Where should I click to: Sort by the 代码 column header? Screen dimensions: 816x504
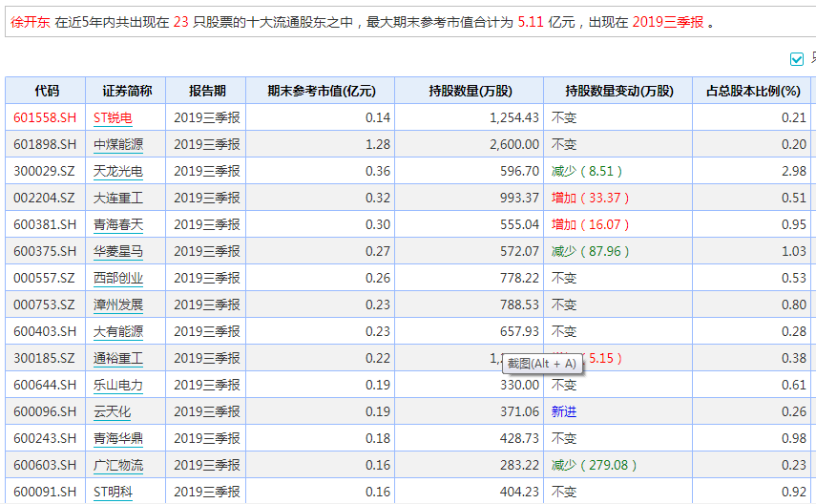tap(46, 91)
